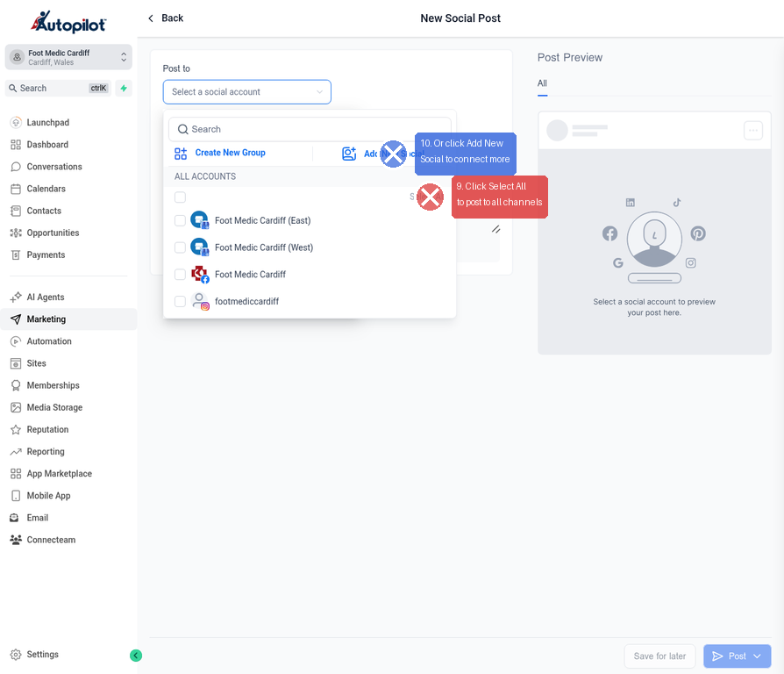Open the Post button dropdown arrow
The height and width of the screenshot is (674, 784).
pos(758,656)
